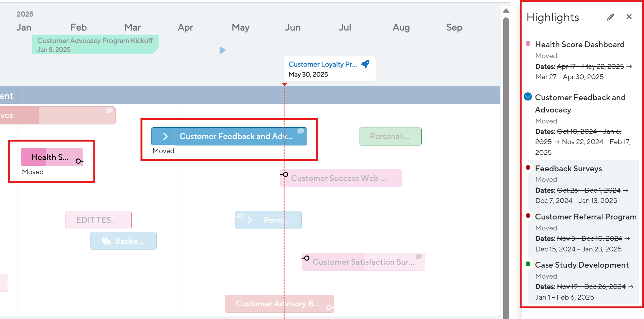The height and width of the screenshot is (319, 644).
Task: Click the green dot beside Case Study Development highlight
Action: click(528, 264)
